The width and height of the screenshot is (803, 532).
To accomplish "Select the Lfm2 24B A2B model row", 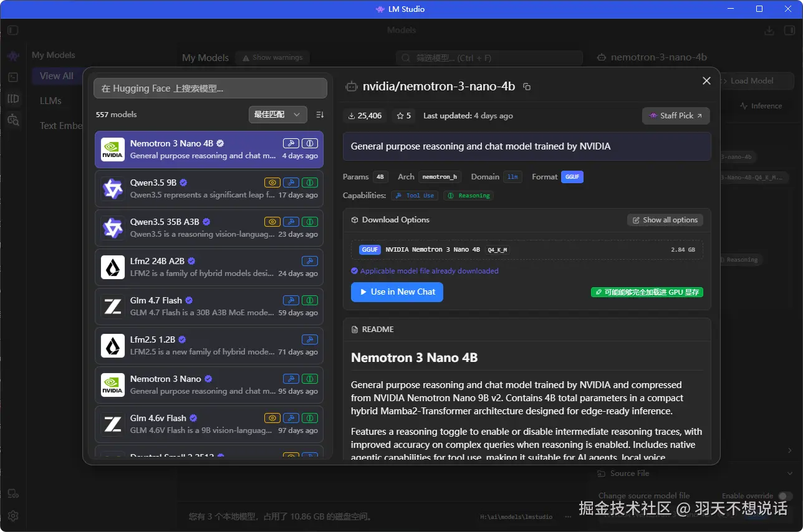I will 209,267.
